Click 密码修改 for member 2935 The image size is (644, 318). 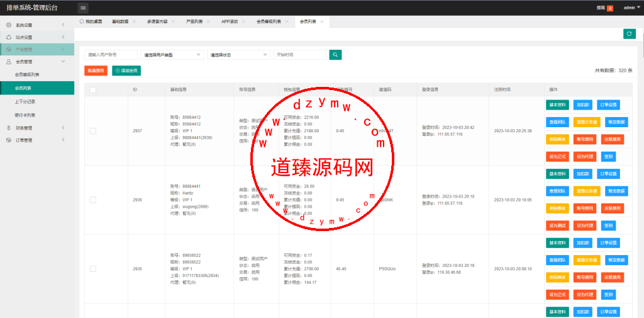tap(557, 277)
